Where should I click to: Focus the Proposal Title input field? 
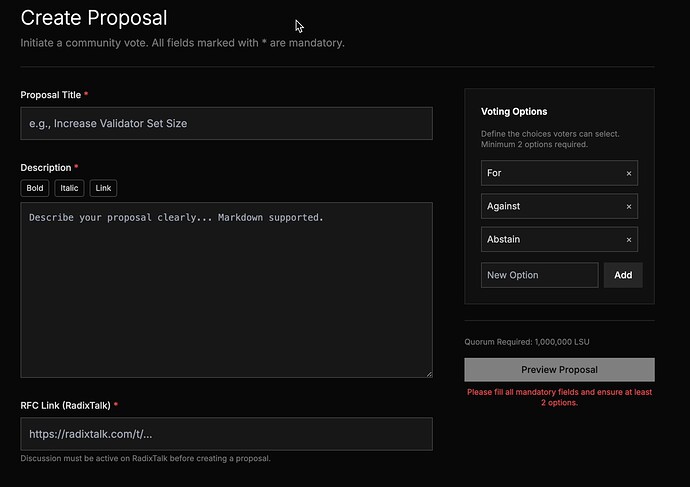[226, 124]
